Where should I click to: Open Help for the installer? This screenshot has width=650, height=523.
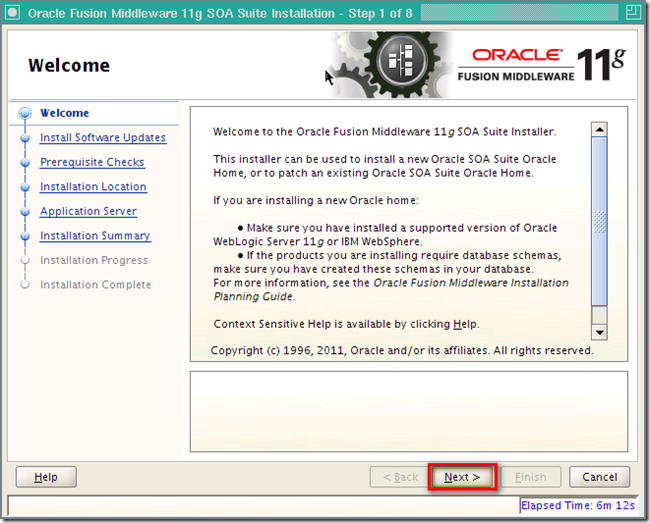point(46,477)
